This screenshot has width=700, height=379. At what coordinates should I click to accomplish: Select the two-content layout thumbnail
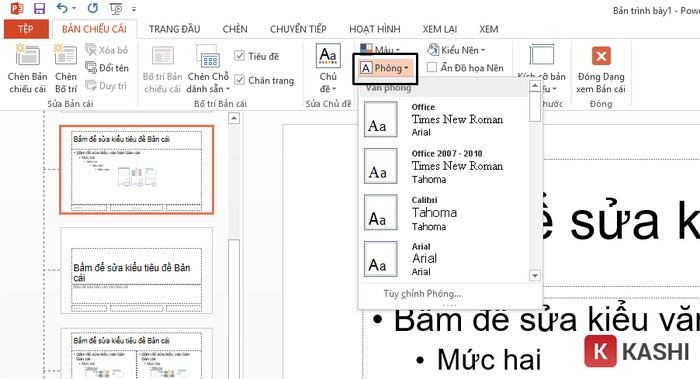coord(137,354)
